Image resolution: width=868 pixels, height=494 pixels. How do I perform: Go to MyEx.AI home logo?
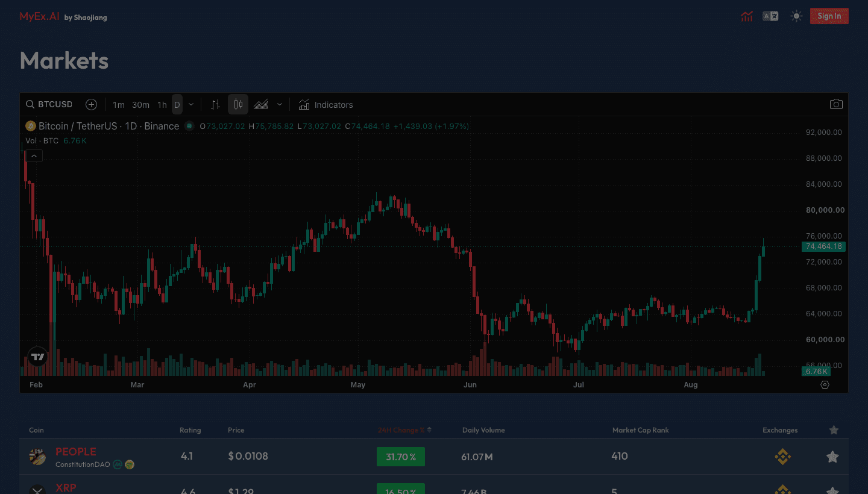coord(39,16)
